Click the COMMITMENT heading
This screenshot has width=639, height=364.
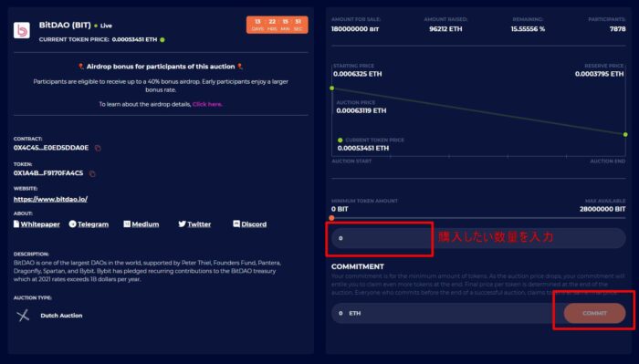click(x=358, y=266)
